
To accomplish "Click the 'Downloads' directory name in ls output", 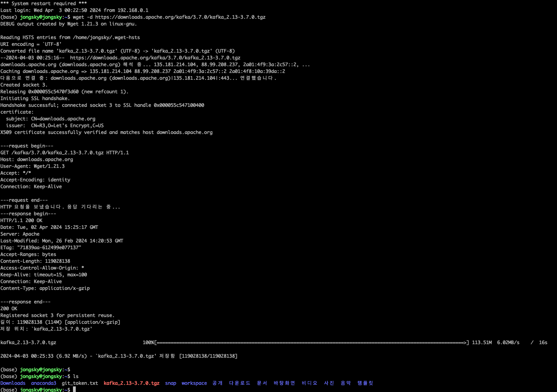I will pyautogui.click(x=13, y=383).
